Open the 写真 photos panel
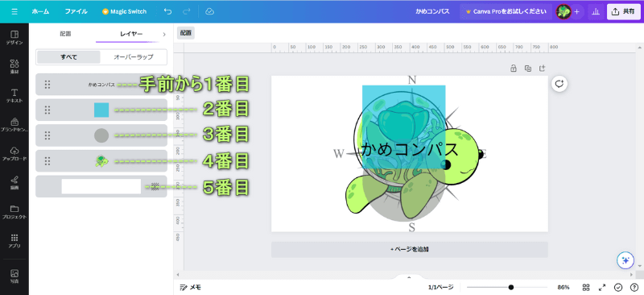The image size is (644, 295). 14,276
